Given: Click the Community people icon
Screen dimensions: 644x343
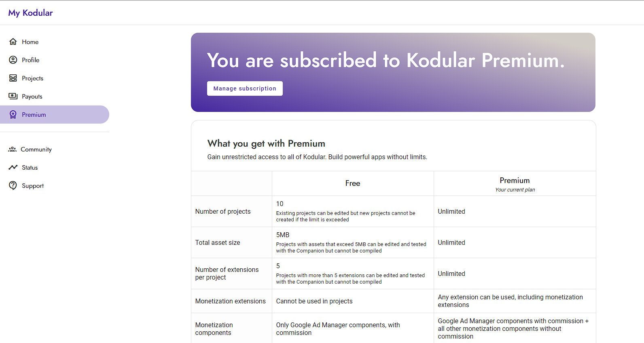Looking at the screenshot, I should click(13, 149).
